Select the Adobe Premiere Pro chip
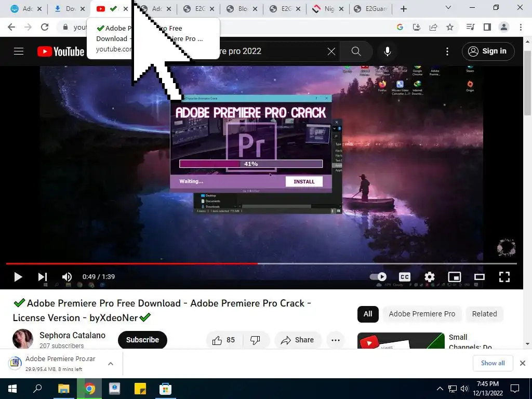The width and height of the screenshot is (532, 399). click(x=422, y=314)
